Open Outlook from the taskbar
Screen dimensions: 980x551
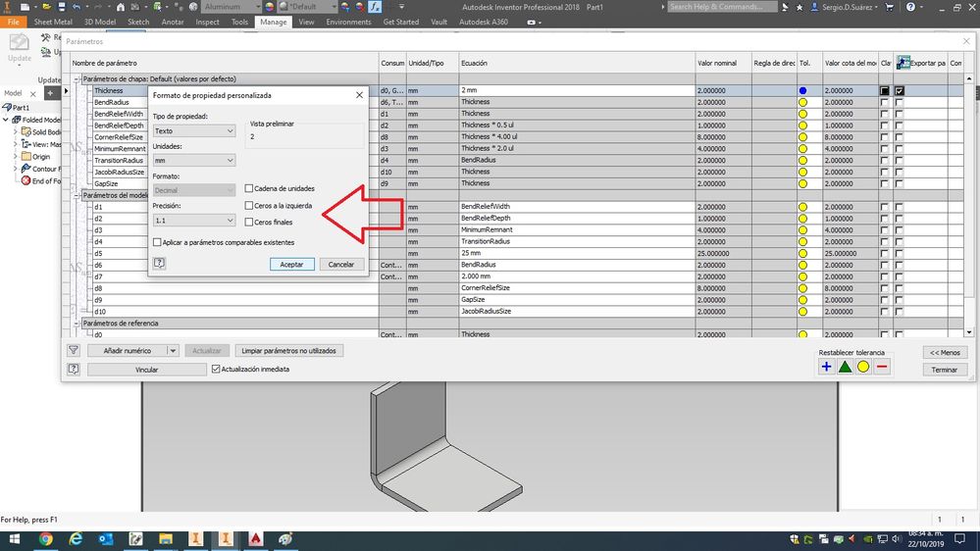(x=106, y=538)
